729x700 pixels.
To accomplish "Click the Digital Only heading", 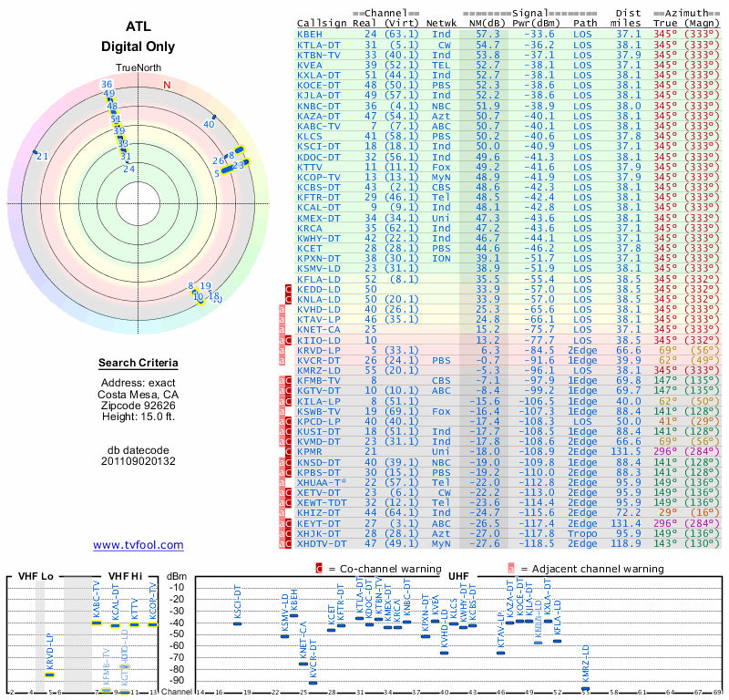I will 139,46.
